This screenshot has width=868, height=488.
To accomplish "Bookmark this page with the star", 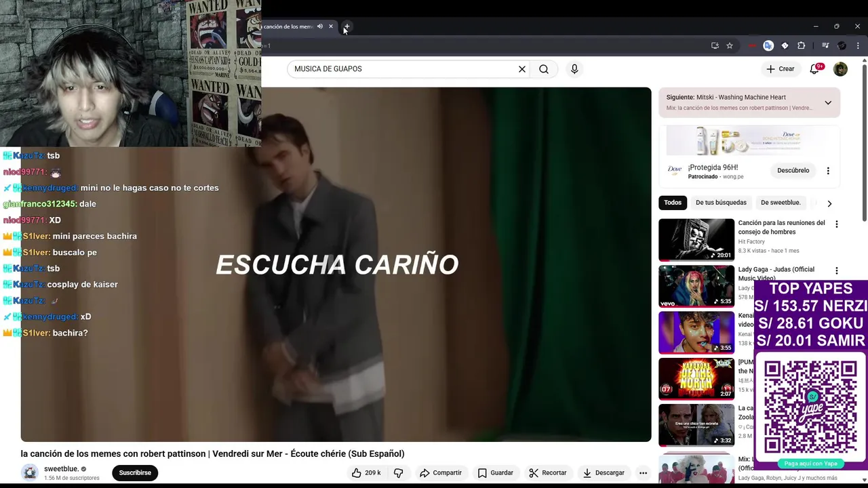I will [730, 45].
